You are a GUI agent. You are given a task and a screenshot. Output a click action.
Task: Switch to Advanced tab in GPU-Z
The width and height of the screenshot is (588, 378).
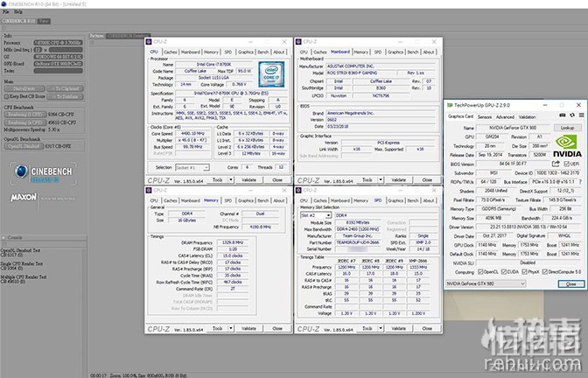[x=505, y=117]
